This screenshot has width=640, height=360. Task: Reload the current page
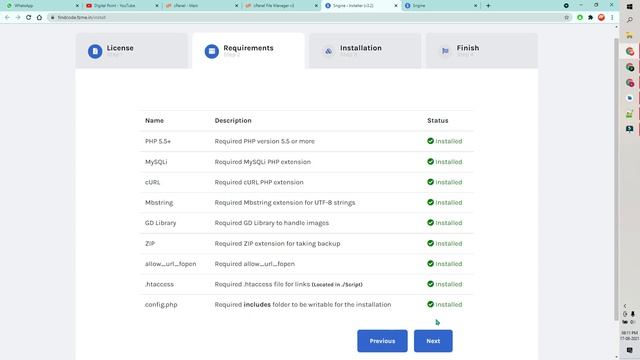[29, 18]
